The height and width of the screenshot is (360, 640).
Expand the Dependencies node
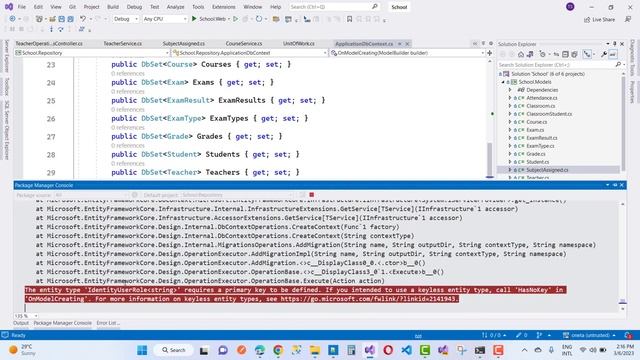[x=510, y=90]
